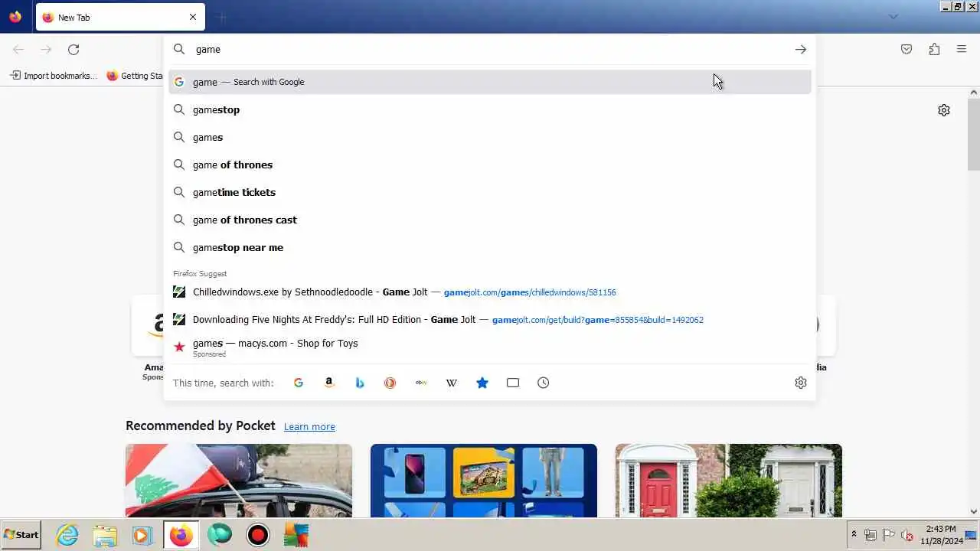Image resolution: width=980 pixels, height=551 pixels.
Task: Search only open tabs icon
Action: tap(513, 383)
